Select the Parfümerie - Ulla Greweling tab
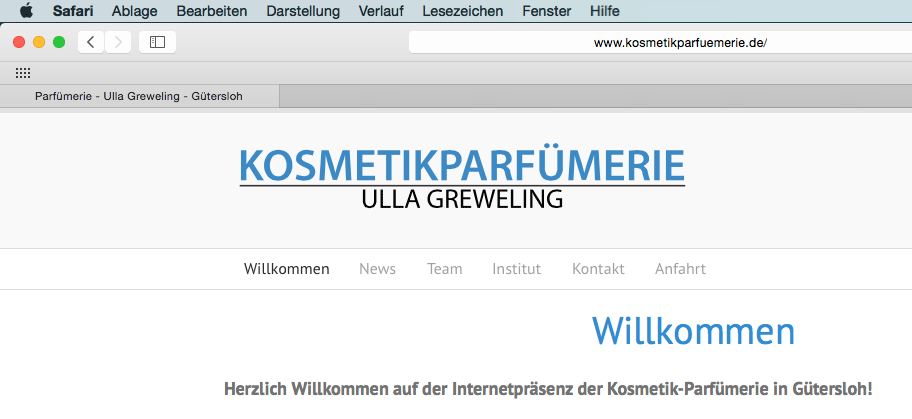This screenshot has width=912, height=419. [139, 96]
